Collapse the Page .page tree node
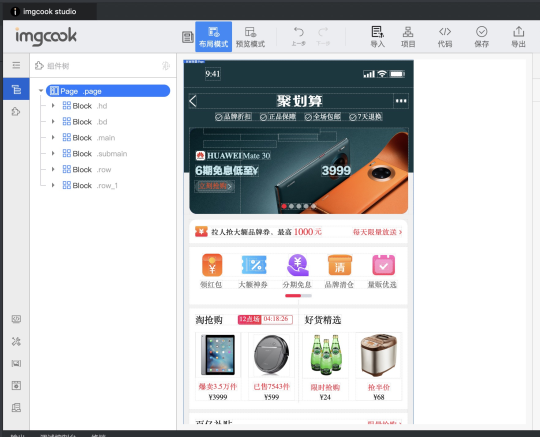This screenshot has height=437, width=540. coord(41,91)
